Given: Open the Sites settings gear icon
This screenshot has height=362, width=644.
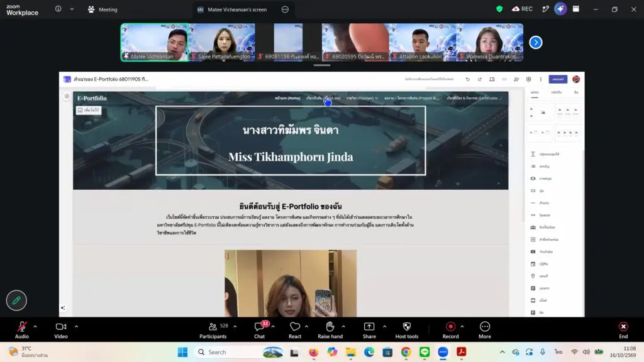Looking at the screenshot, I should (528, 79).
